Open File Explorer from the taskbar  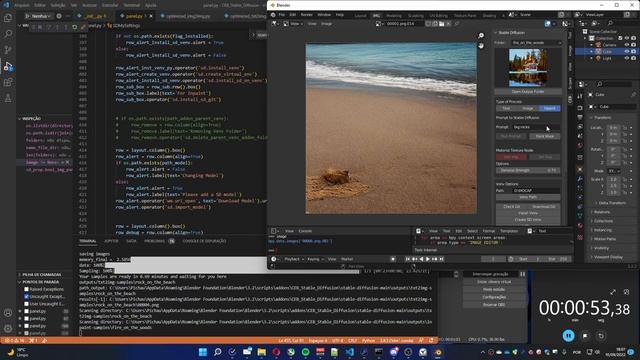[262, 352]
